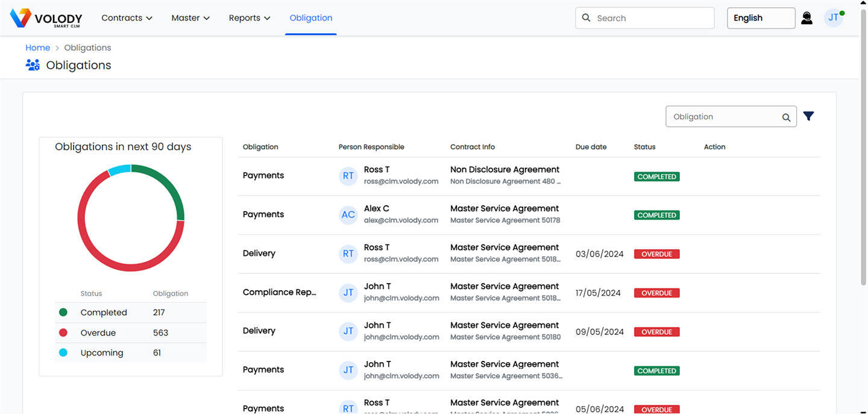Click the page vertical scrollbar
Screen dimensions: 868x414
(x=863, y=151)
